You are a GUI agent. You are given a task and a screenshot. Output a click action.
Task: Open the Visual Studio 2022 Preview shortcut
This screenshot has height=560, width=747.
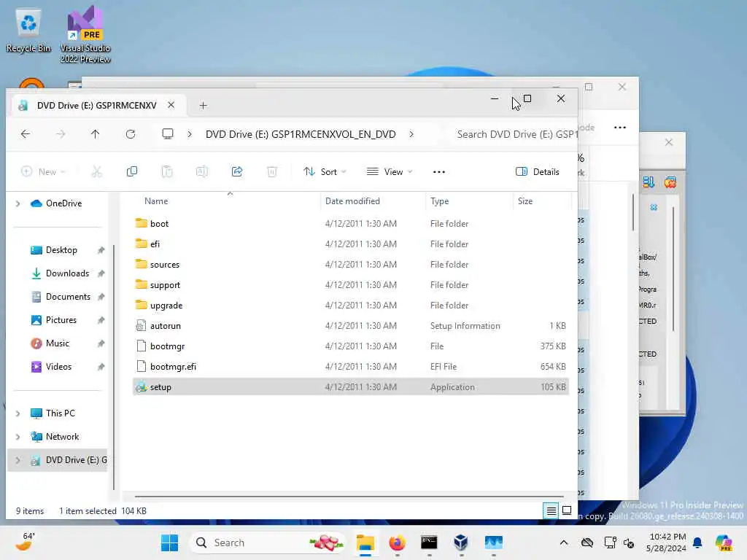[85, 34]
